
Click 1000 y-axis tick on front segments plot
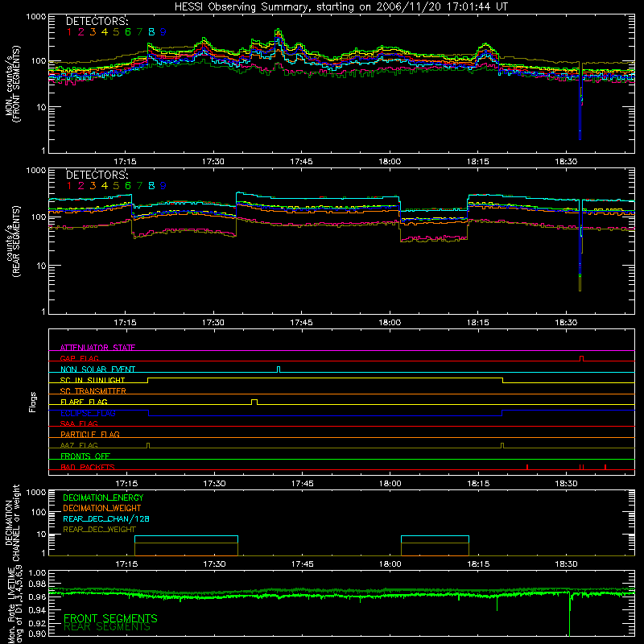tap(36, 17)
